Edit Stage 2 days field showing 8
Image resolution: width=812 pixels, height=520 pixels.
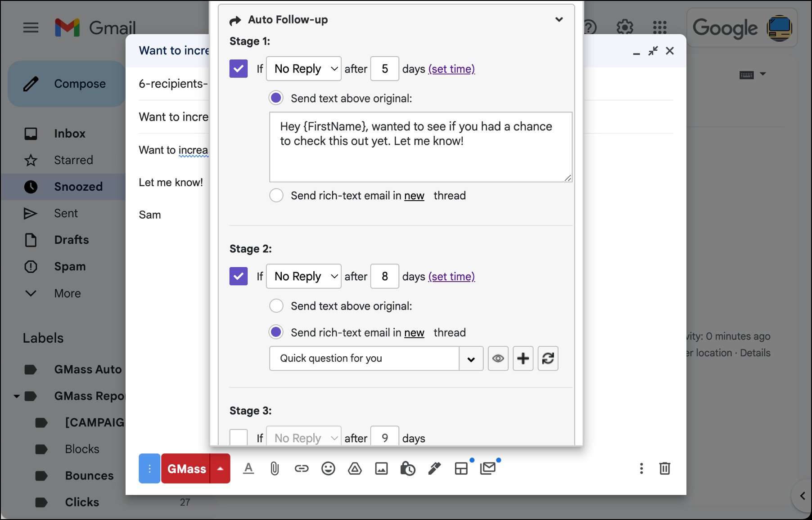click(x=385, y=276)
